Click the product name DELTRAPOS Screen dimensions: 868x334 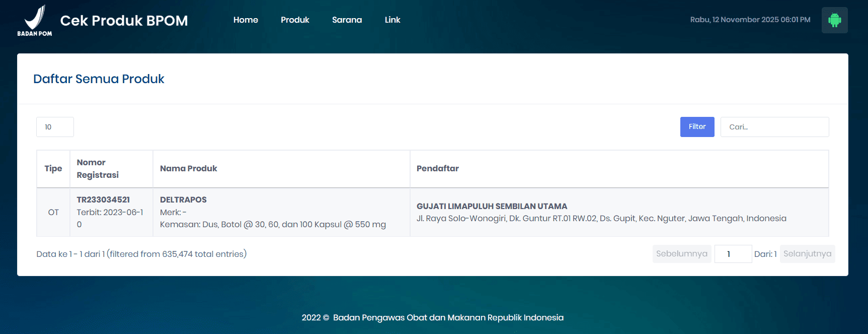pyautogui.click(x=183, y=199)
